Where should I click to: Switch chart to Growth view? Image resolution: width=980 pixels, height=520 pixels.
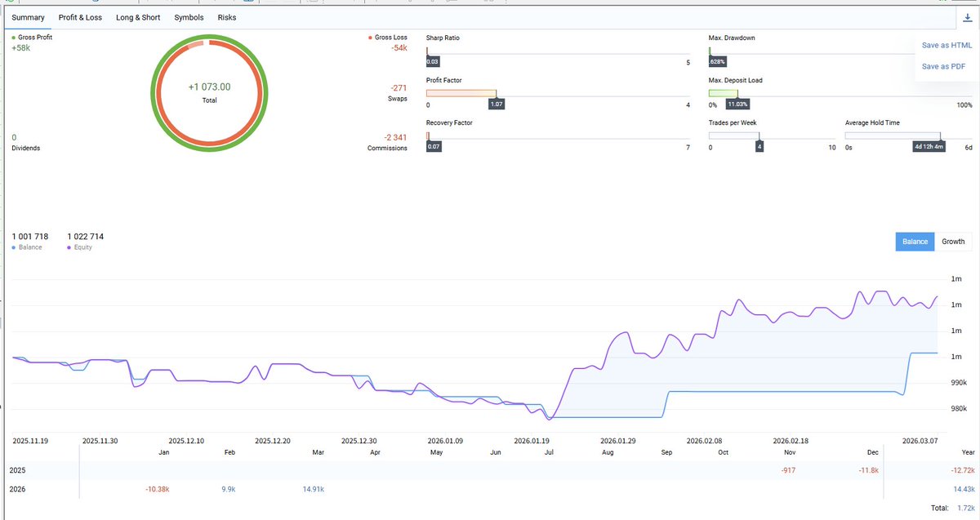coord(953,242)
